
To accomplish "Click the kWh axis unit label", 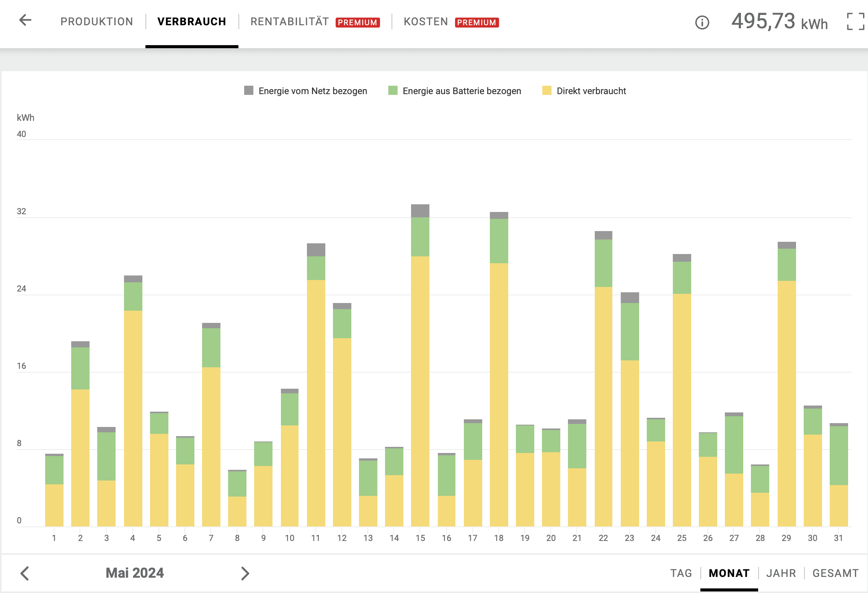I will coord(25,117).
